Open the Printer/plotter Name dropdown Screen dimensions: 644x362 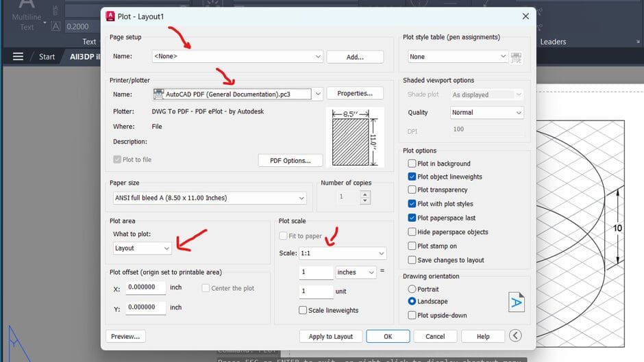point(238,94)
